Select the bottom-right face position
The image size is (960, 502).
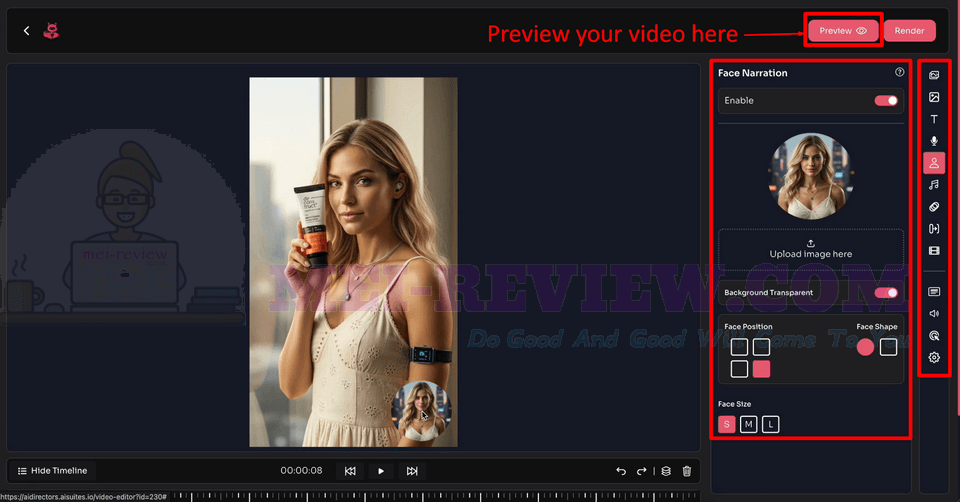[x=761, y=369]
